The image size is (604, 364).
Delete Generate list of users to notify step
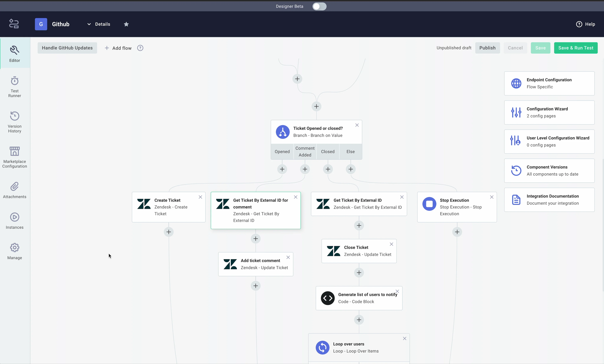point(397,291)
